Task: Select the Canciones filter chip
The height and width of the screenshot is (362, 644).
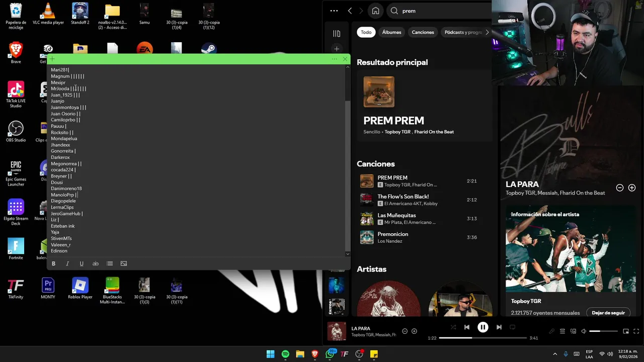Action: click(423, 32)
